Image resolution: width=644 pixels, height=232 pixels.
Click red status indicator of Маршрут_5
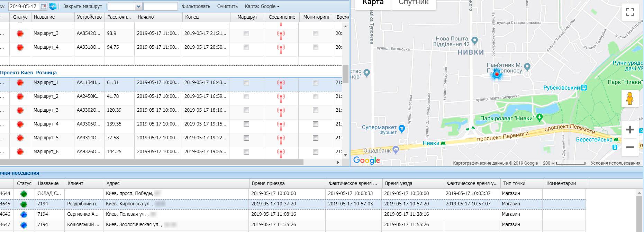point(20,138)
